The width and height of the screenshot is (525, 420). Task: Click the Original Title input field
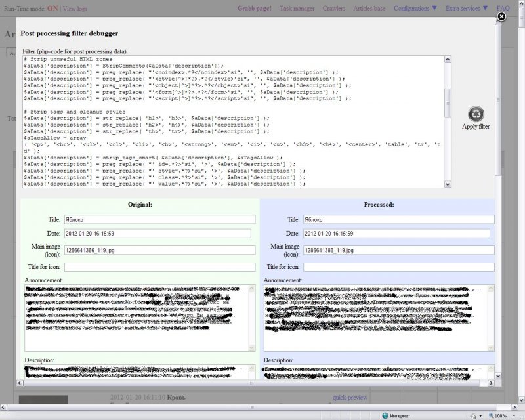click(159, 220)
